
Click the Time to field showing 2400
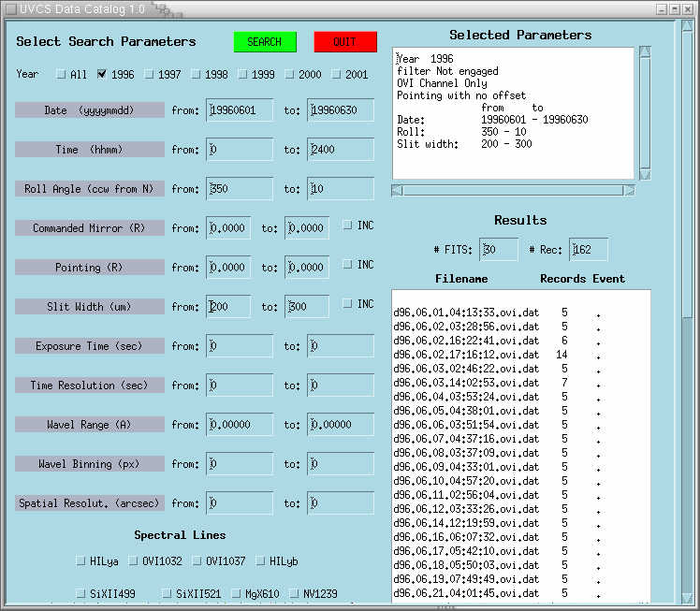341,150
